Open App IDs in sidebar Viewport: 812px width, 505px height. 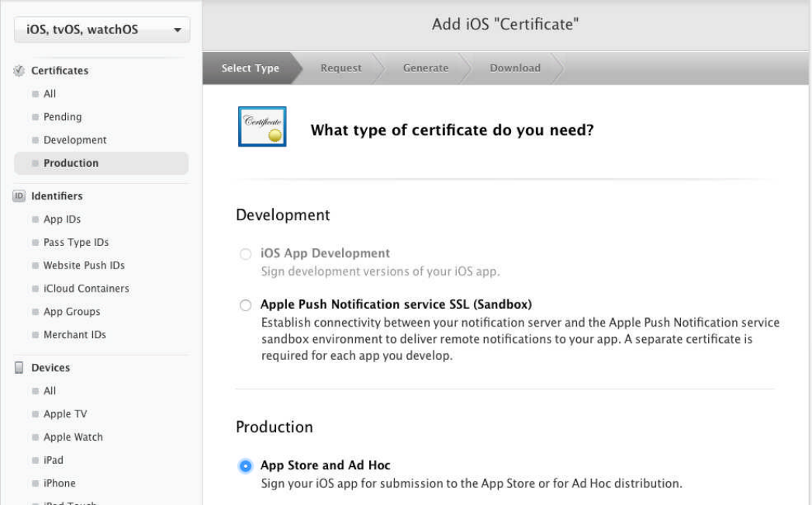click(62, 219)
